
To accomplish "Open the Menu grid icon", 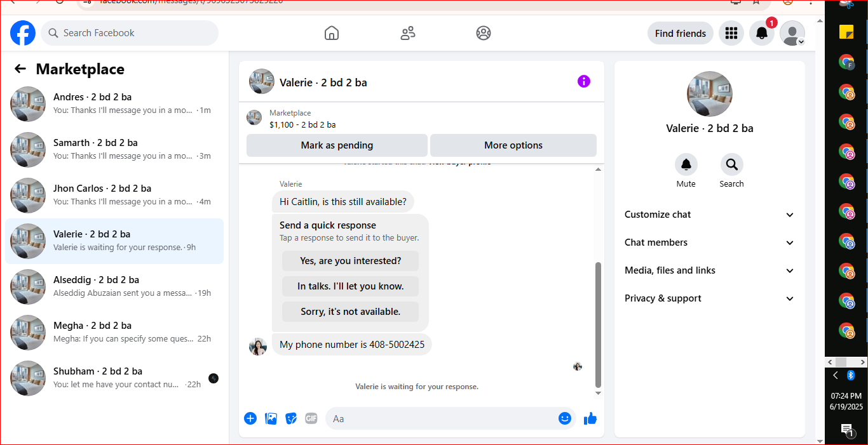I will 731,33.
